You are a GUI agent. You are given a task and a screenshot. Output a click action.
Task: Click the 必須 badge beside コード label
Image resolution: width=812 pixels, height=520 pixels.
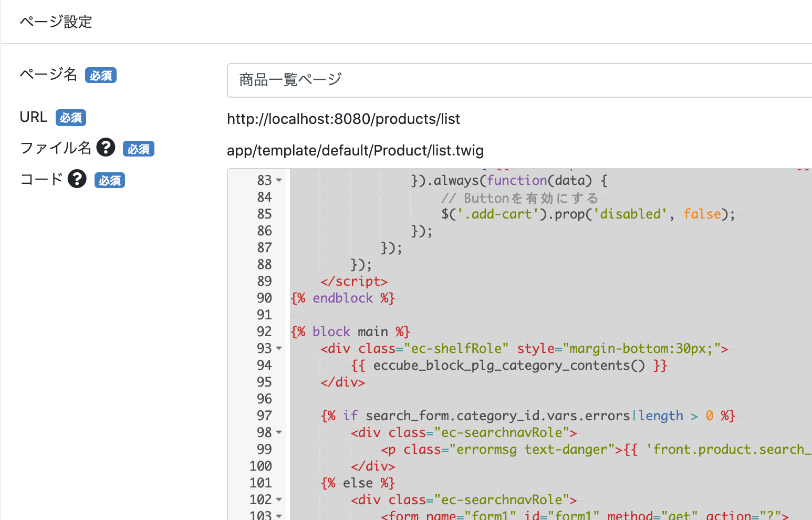(110, 181)
